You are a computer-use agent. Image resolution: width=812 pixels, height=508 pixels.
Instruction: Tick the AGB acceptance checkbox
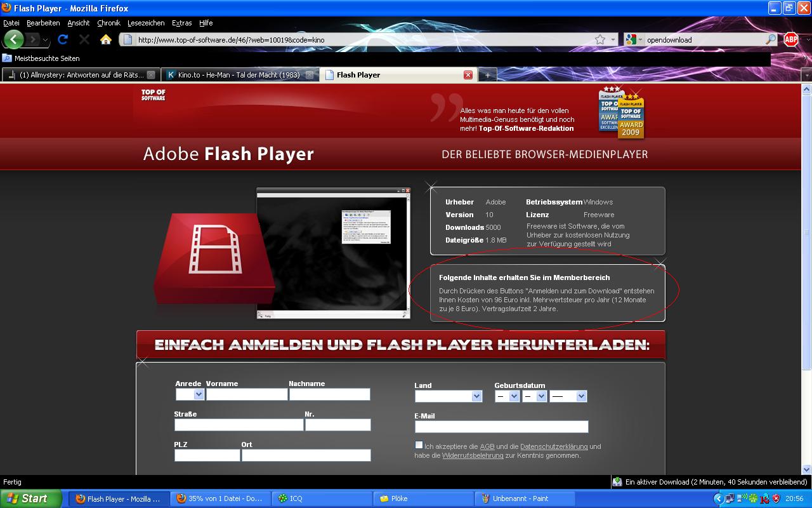419,445
